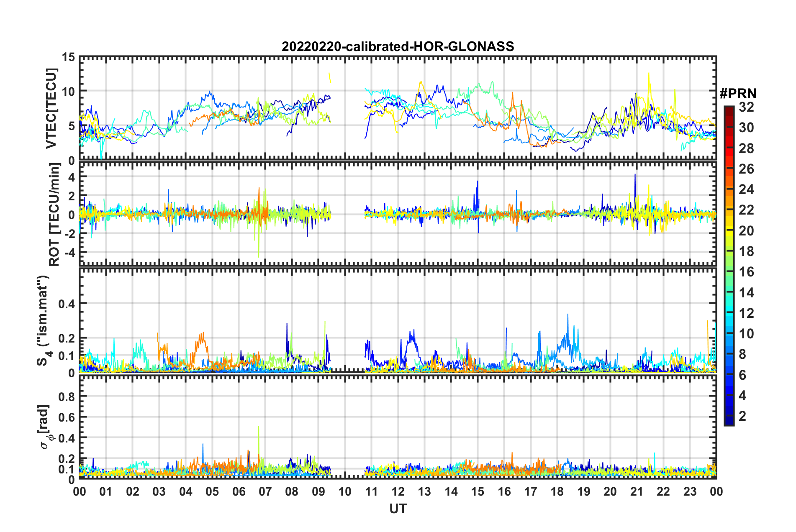Click colorbar tick label 26
Image resolution: width=796 pixels, height=532 pixels.
pyautogui.click(x=746, y=169)
